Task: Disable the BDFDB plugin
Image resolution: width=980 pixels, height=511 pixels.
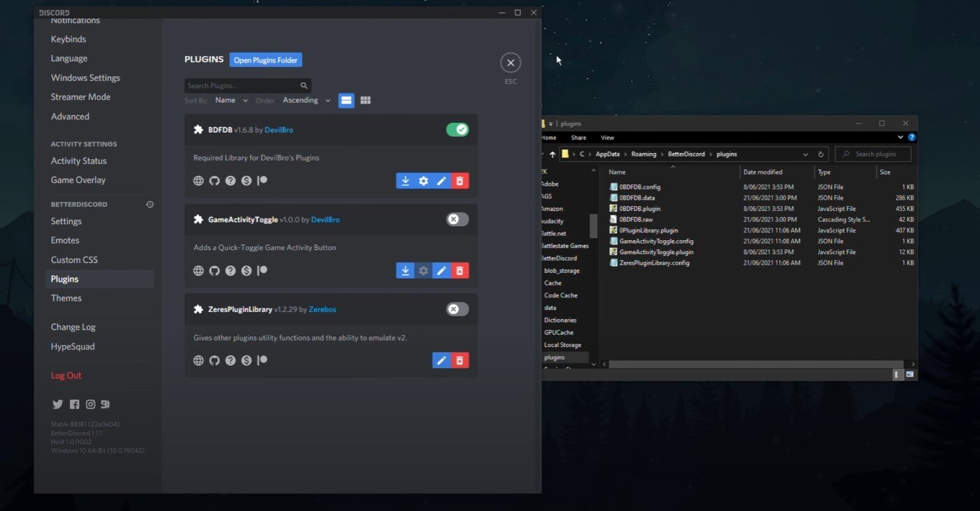Action: click(458, 129)
